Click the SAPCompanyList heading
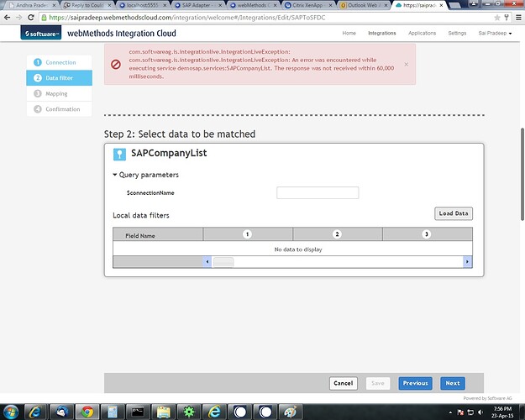Viewport: 525px width, 420px height. pyautogui.click(x=169, y=153)
